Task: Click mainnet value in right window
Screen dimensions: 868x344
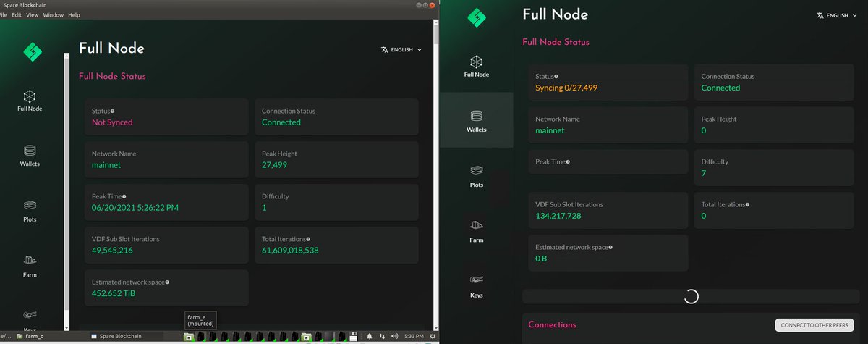Action: [x=550, y=130]
